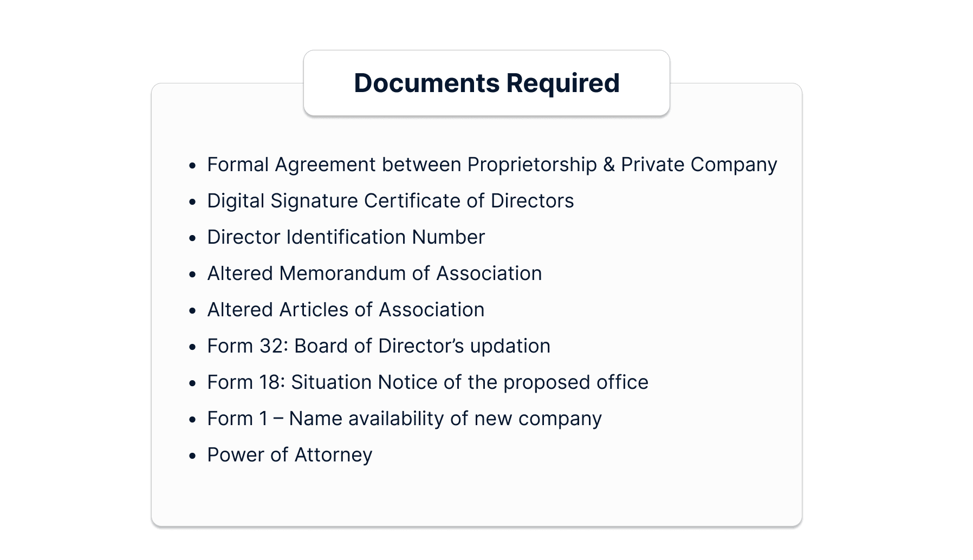This screenshot has height=560, width=973.
Task: Click empty card area below Power of Attorney
Action: [477, 496]
